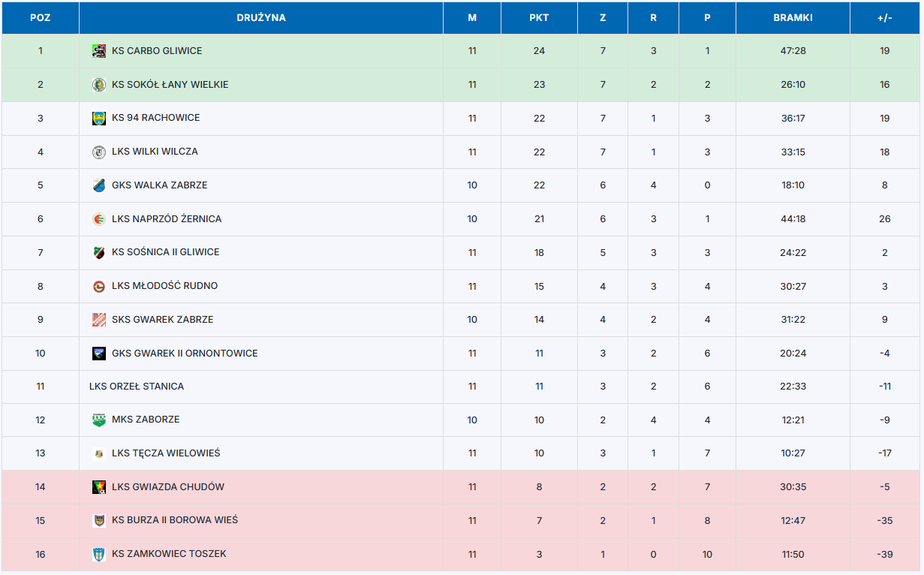Open the LKS Młodość Rudno team link
Image resolution: width=924 pixels, height=575 pixels.
164,286
